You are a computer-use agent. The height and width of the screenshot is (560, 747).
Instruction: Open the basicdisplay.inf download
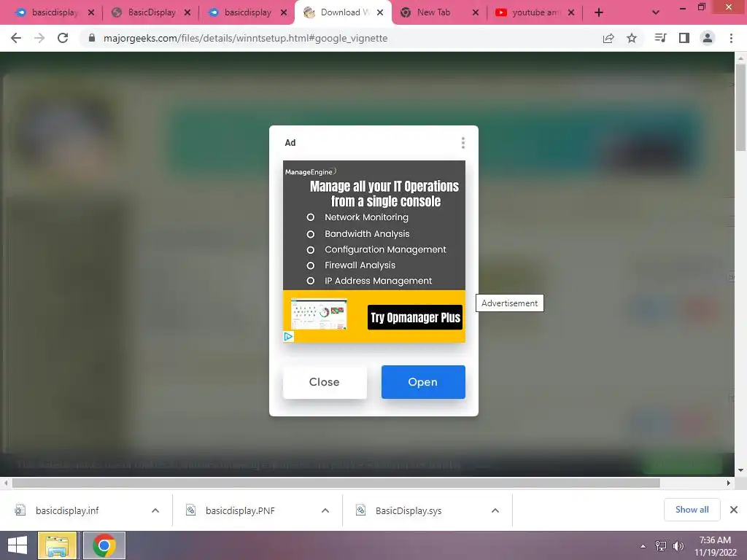click(66, 510)
